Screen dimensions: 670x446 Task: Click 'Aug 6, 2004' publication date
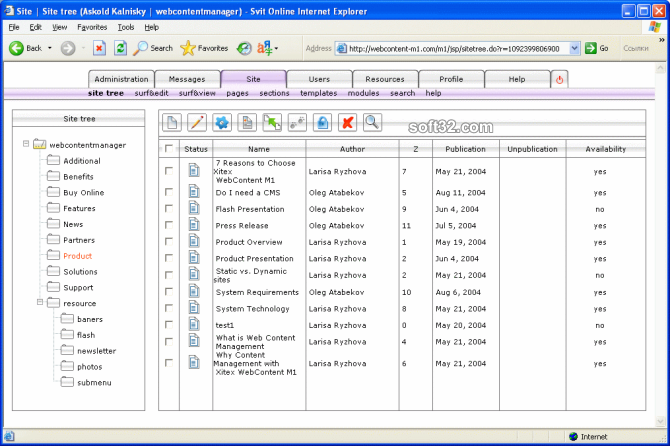tap(458, 292)
